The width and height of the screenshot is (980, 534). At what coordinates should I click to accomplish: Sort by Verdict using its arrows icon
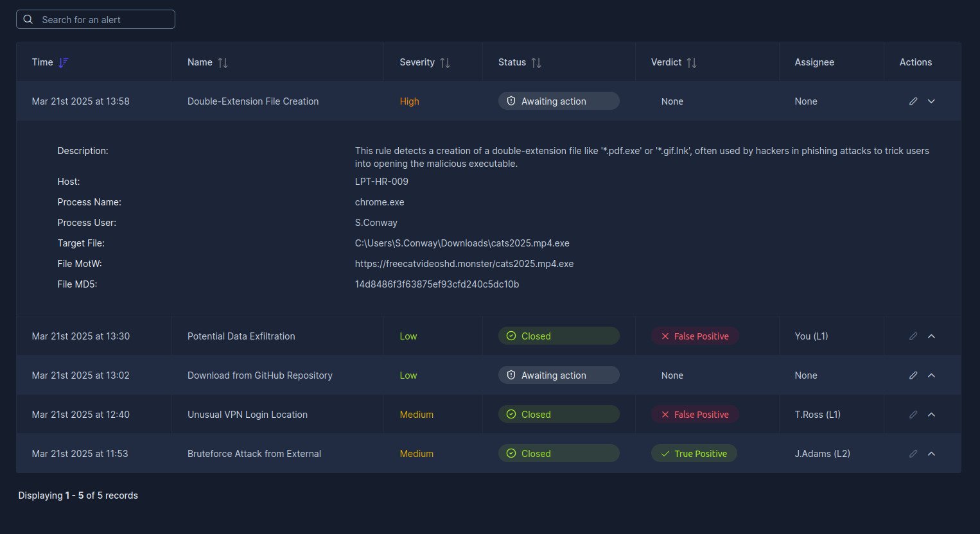click(692, 62)
